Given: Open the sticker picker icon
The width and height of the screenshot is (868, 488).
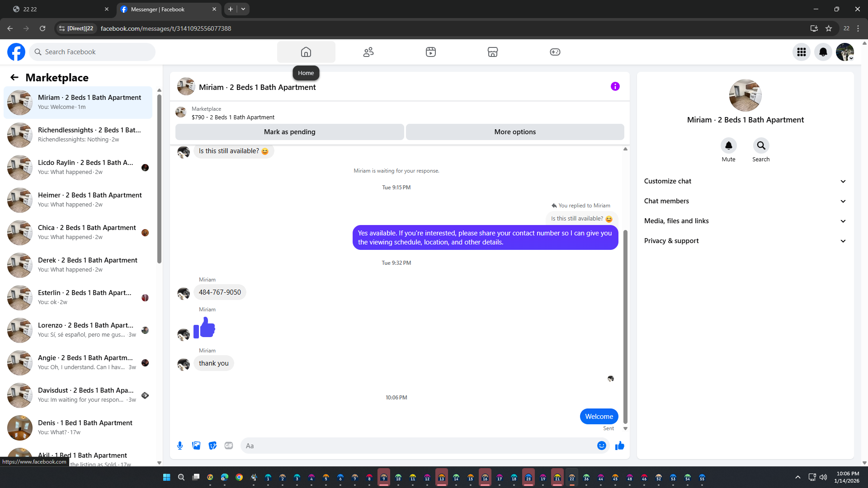Looking at the screenshot, I should [212, 446].
